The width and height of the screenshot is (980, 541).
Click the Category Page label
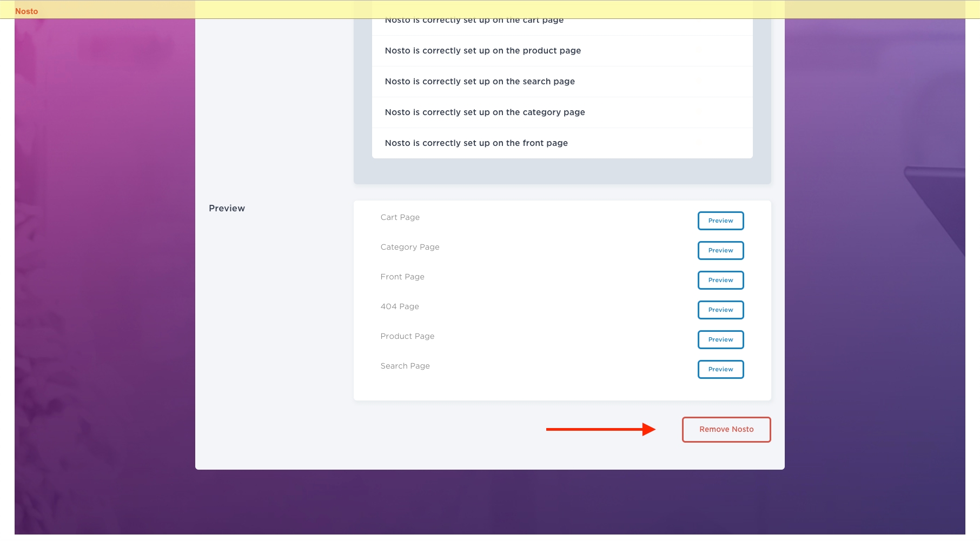tap(409, 247)
